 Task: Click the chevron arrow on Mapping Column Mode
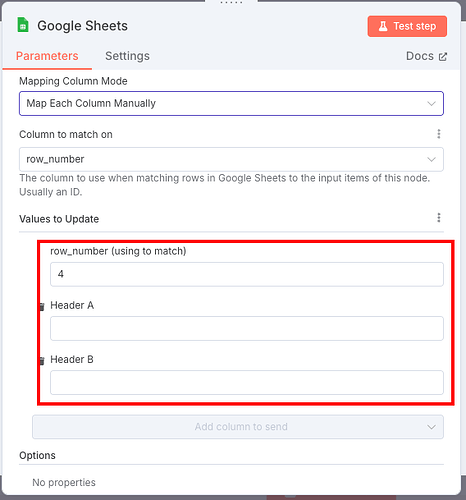(431, 104)
